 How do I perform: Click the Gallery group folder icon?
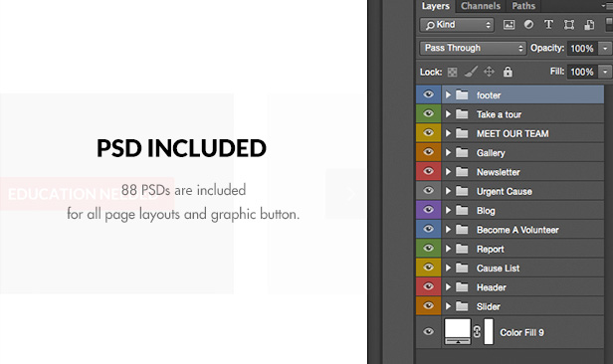coord(462,152)
